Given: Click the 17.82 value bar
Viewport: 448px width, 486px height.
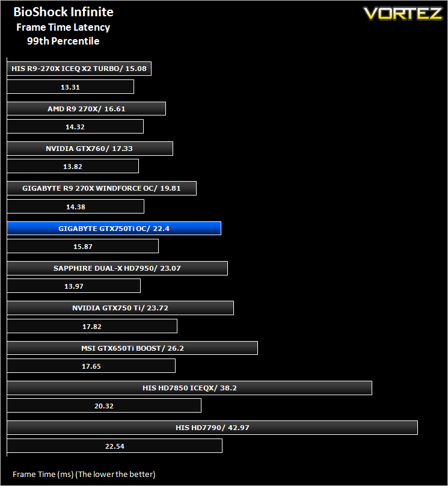Looking at the screenshot, I should pyautogui.click(x=92, y=326).
